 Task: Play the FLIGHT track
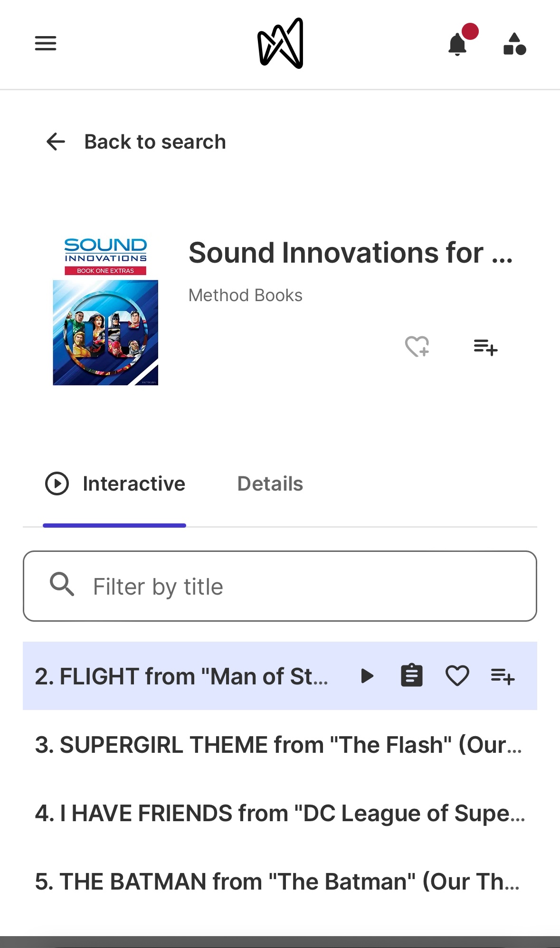pyautogui.click(x=367, y=676)
